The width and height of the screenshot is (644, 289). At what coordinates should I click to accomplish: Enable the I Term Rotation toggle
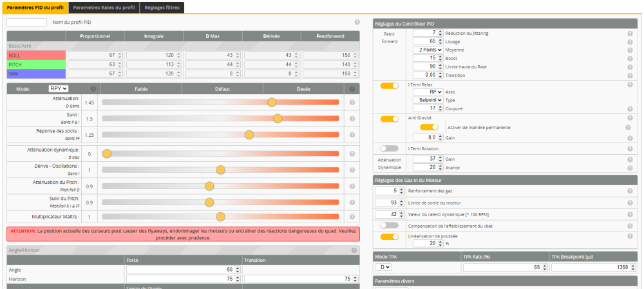(x=390, y=148)
